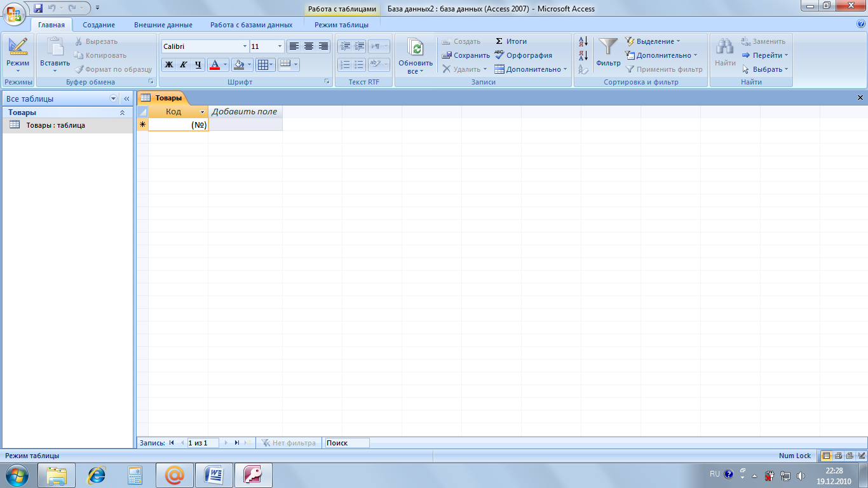Image resolution: width=868 pixels, height=488 pixels.
Task: Click decrease indent icon in Текст RTF
Action: (345, 46)
